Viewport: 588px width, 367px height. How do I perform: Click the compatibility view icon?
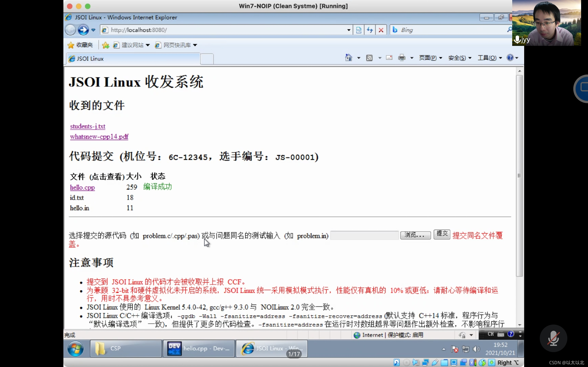pos(359,30)
